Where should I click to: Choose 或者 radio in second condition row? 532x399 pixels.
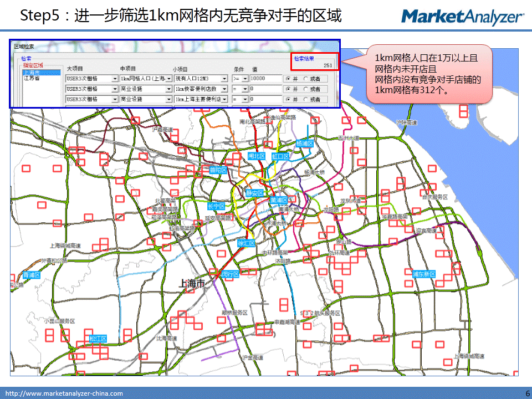point(306,89)
